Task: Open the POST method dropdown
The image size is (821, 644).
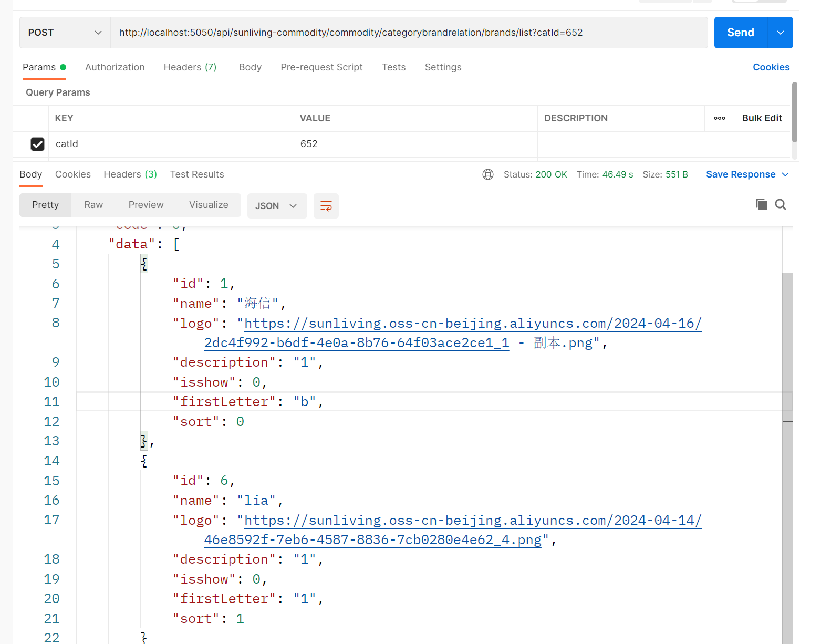Action: [65, 33]
